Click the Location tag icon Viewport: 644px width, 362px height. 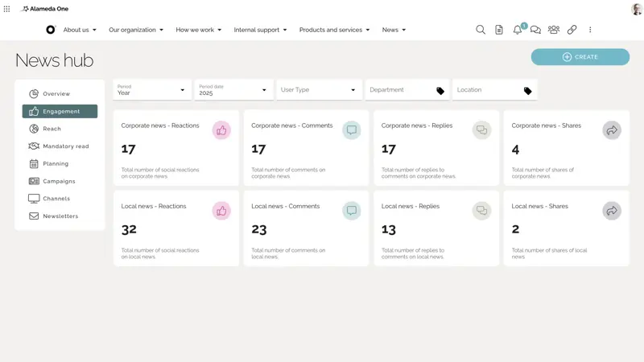click(x=528, y=91)
